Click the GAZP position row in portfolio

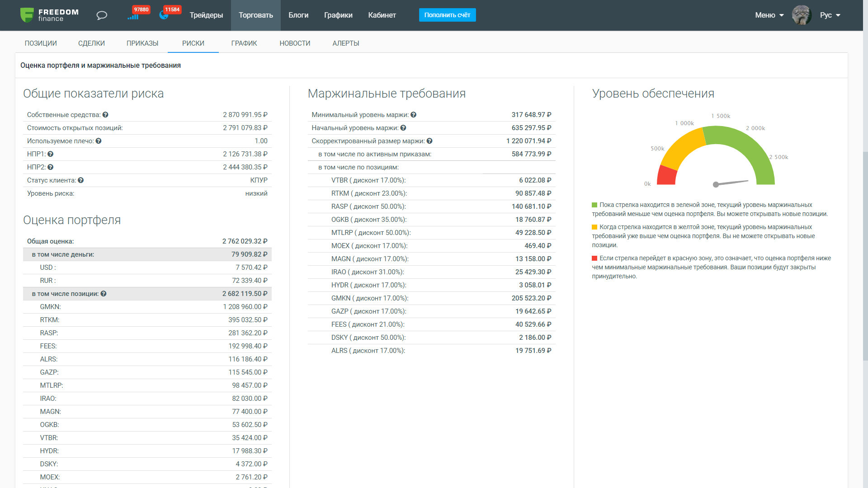(147, 372)
